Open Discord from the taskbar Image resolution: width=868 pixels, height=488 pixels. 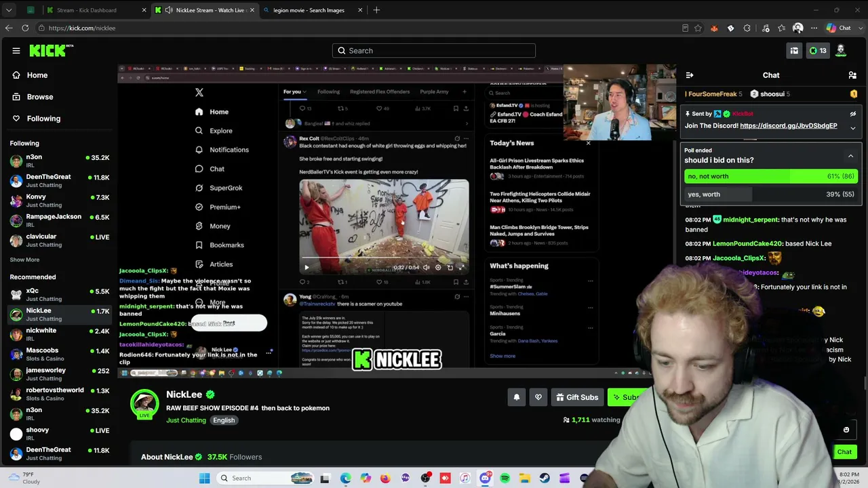coord(485,479)
